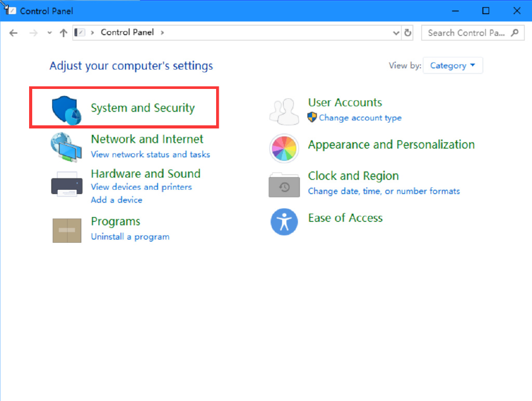Click the address bar location icon
The height and width of the screenshot is (401, 532).
pyautogui.click(x=79, y=32)
